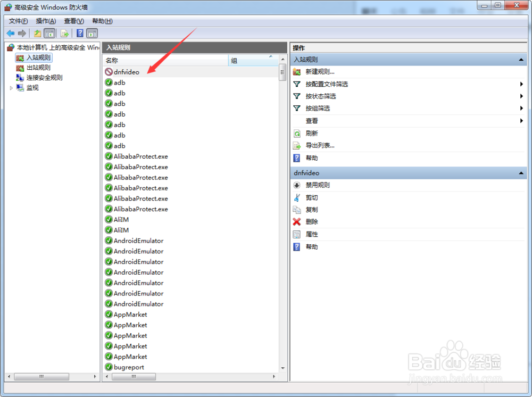This screenshot has width=532, height=397.
Task: Click 删除 in dnfvideo actions
Action: pos(311,221)
